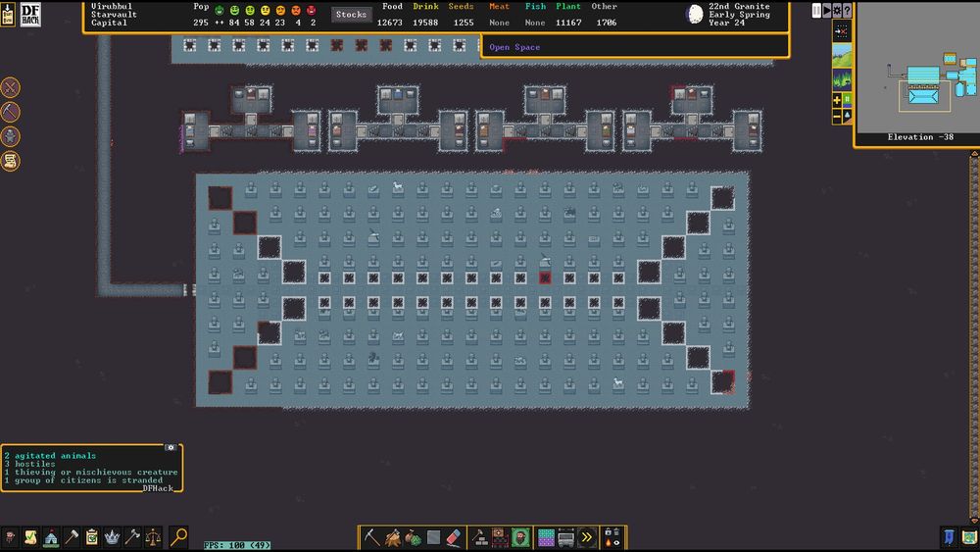Click '2 agitated animals' notification
Screen dimensions: 980x552
click(51, 456)
